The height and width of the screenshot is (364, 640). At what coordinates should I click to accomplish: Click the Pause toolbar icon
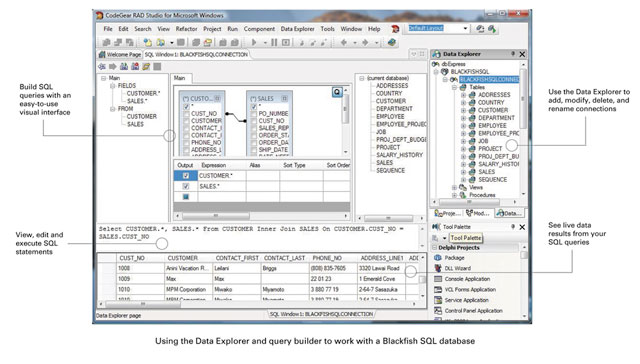tap(274, 42)
